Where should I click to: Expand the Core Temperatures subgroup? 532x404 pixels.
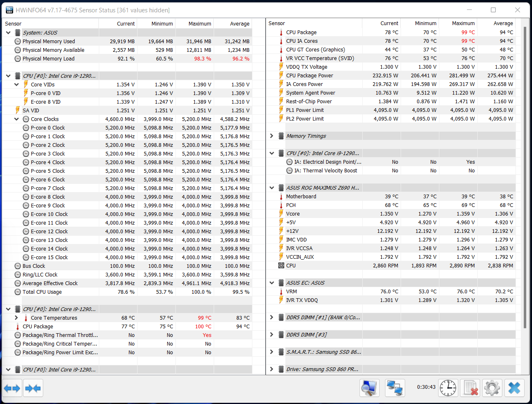16,318
